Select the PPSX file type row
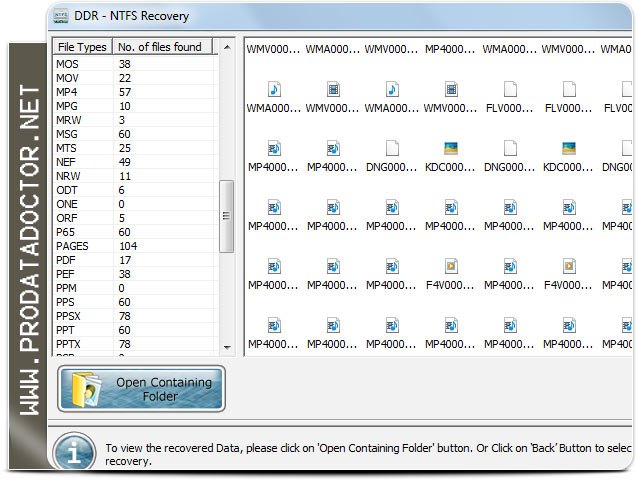This screenshot has width=636, height=482. (135, 316)
